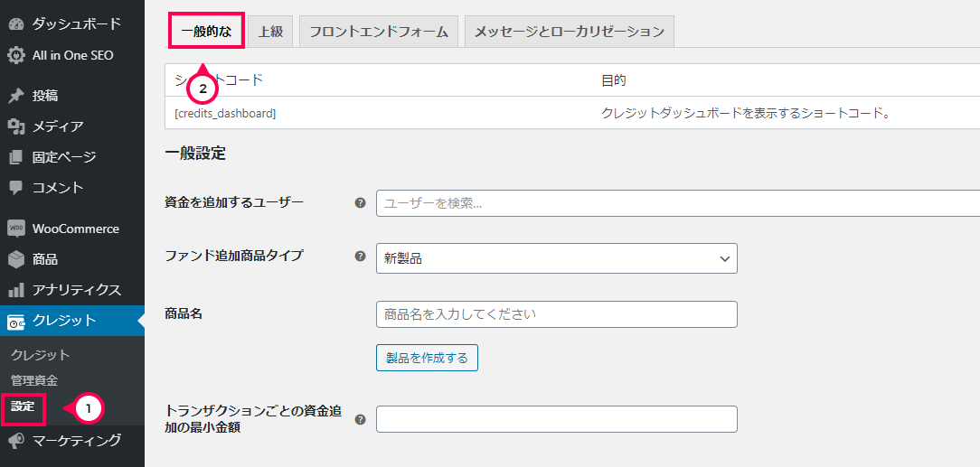The width and height of the screenshot is (980, 467).
Task: Focus the minimum amount per transaction field
Action: tap(556, 419)
